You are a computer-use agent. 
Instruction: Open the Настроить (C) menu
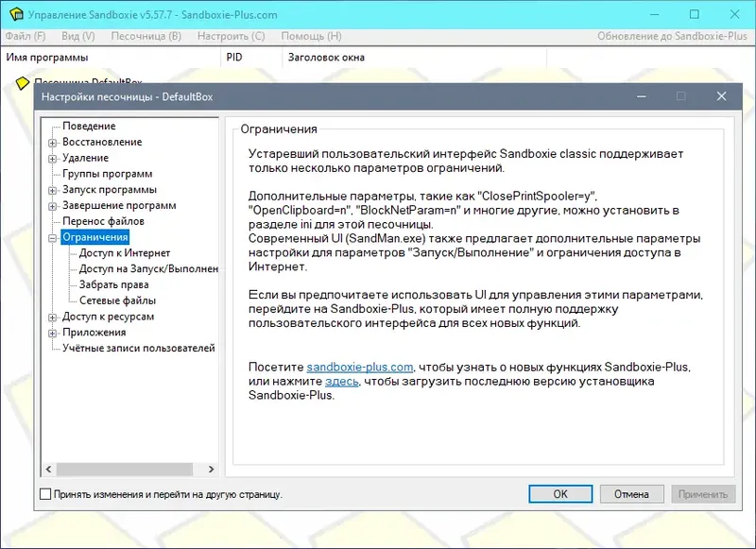231,36
